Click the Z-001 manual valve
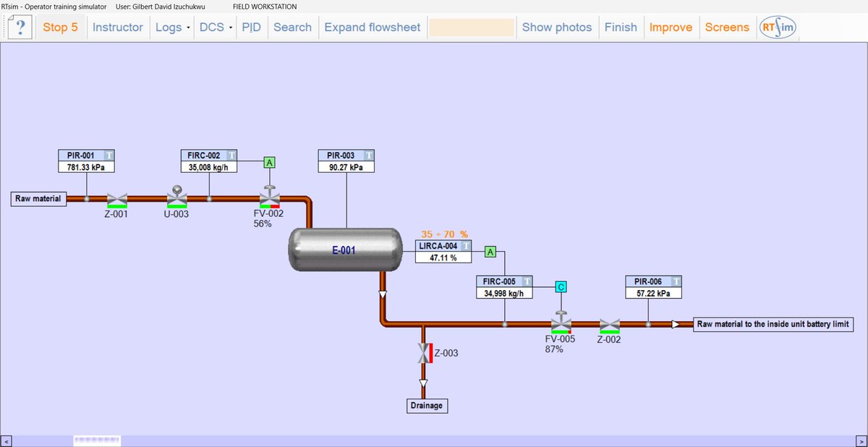The height and width of the screenshot is (447, 868). tap(116, 200)
